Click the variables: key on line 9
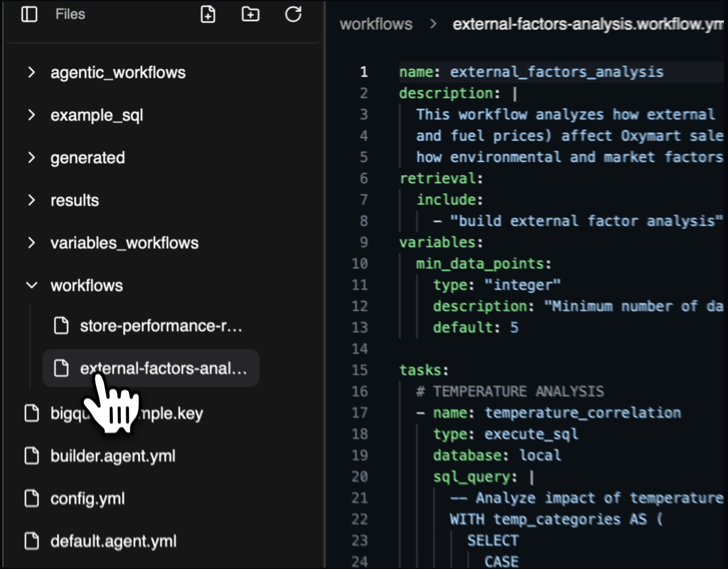This screenshot has height=569, width=728. tap(441, 242)
